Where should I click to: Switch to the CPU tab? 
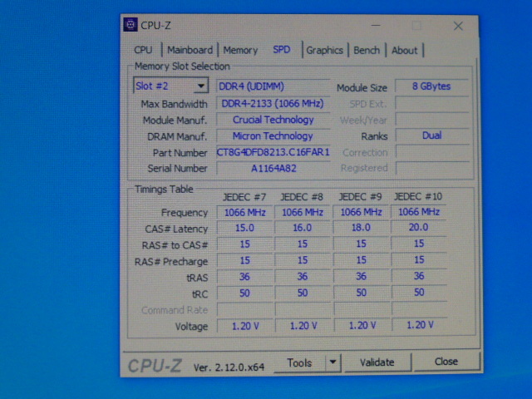(143, 50)
